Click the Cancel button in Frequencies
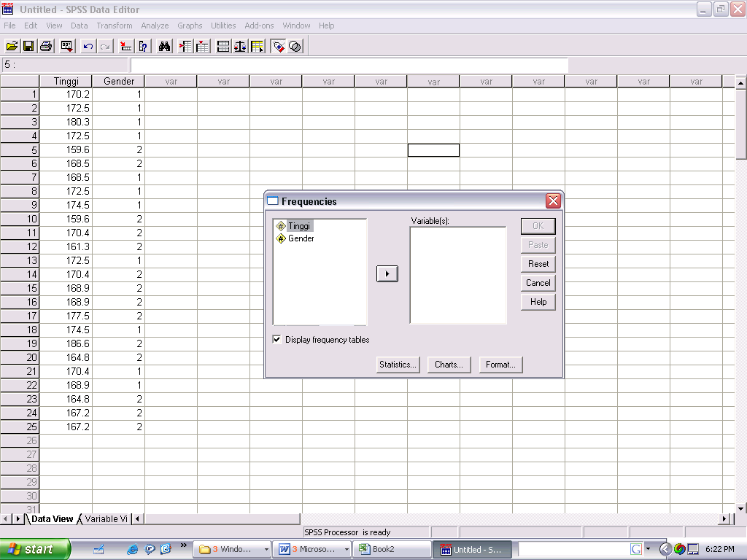Viewport: 747px width, 560px height. (538, 283)
